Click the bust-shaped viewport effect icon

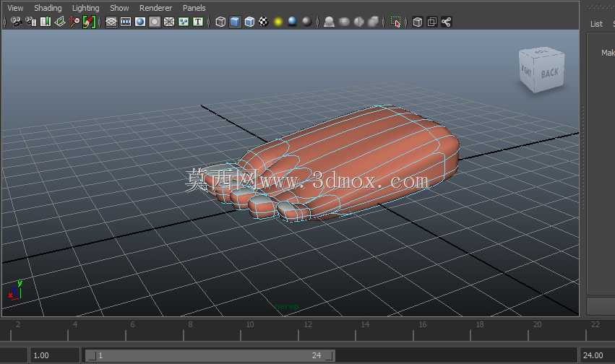click(x=329, y=22)
